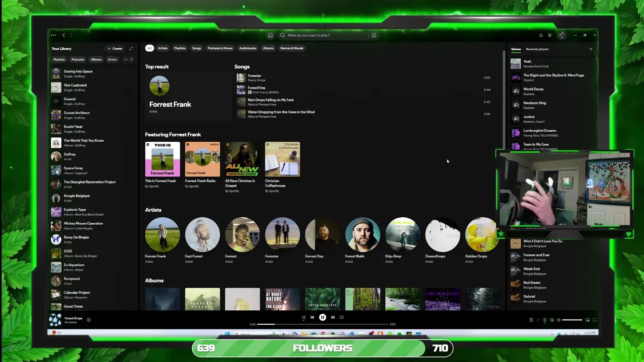Skip to the next track
Screen dimensions: 644x362
click(333, 317)
